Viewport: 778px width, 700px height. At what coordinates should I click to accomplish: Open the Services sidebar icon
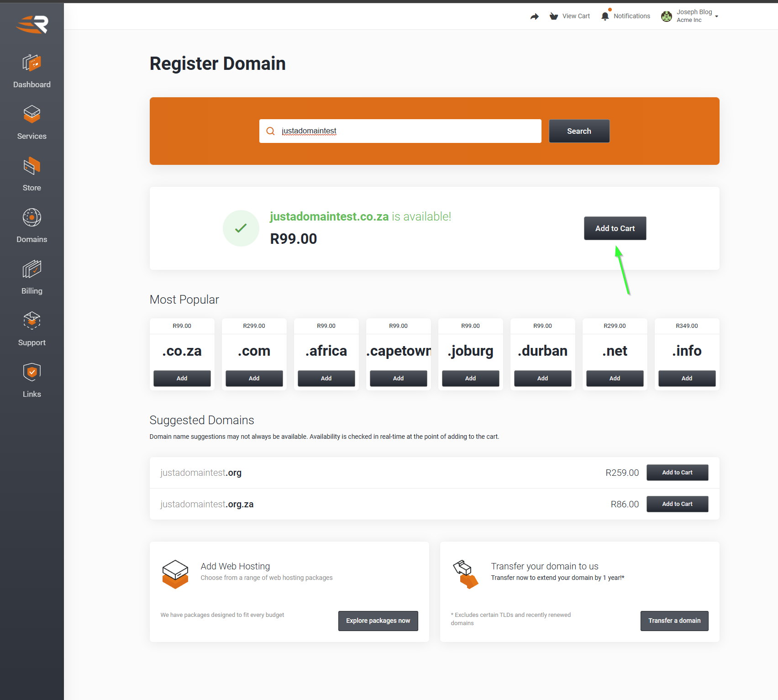tap(32, 115)
